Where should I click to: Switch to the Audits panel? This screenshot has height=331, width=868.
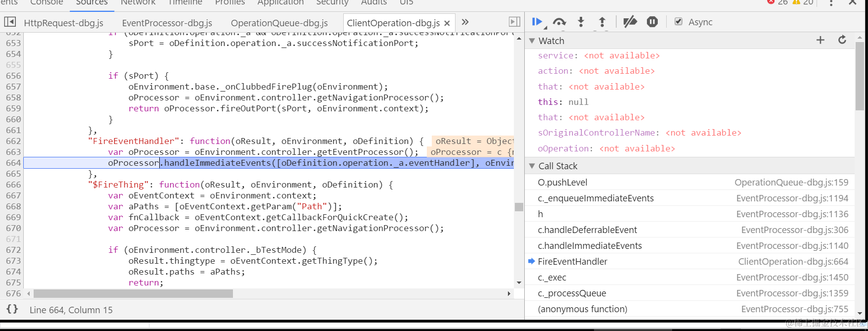coord(374,2)
